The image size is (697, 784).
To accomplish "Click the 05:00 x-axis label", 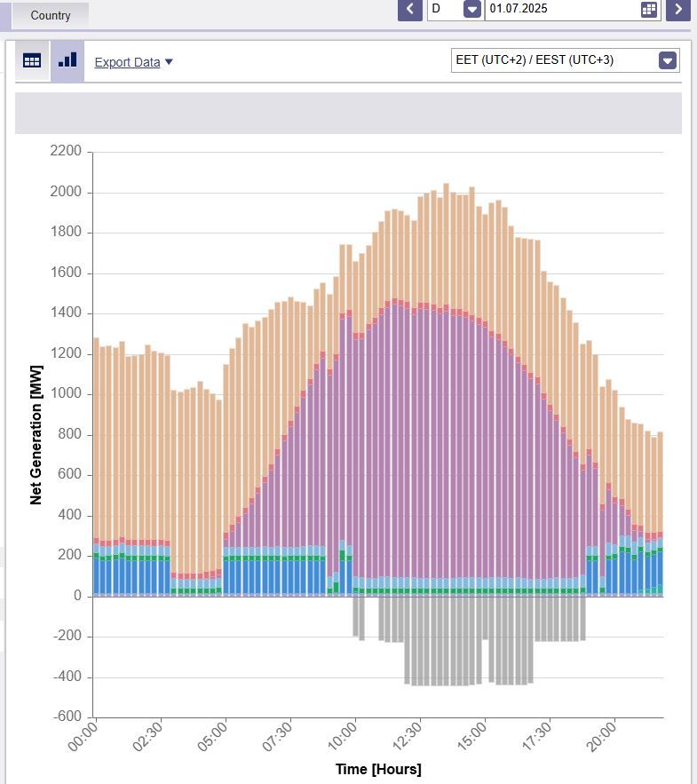I will [x=215, y=737].
